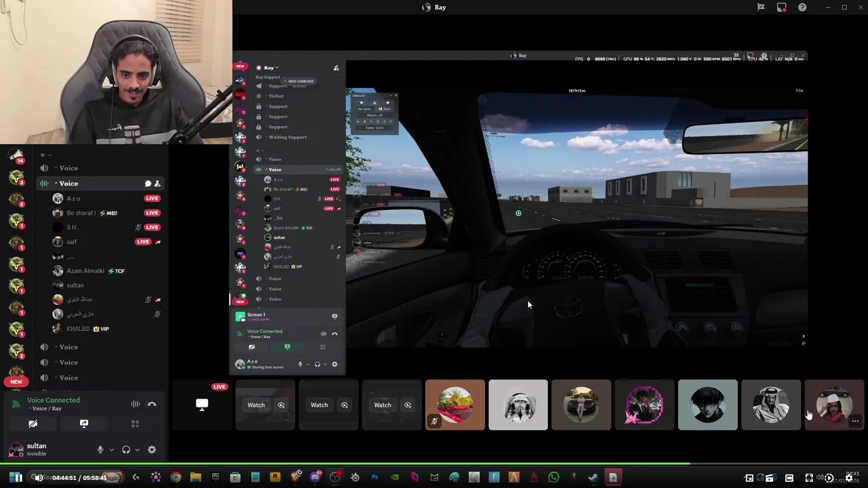Mute sultan's microphone

pos(100,449)
